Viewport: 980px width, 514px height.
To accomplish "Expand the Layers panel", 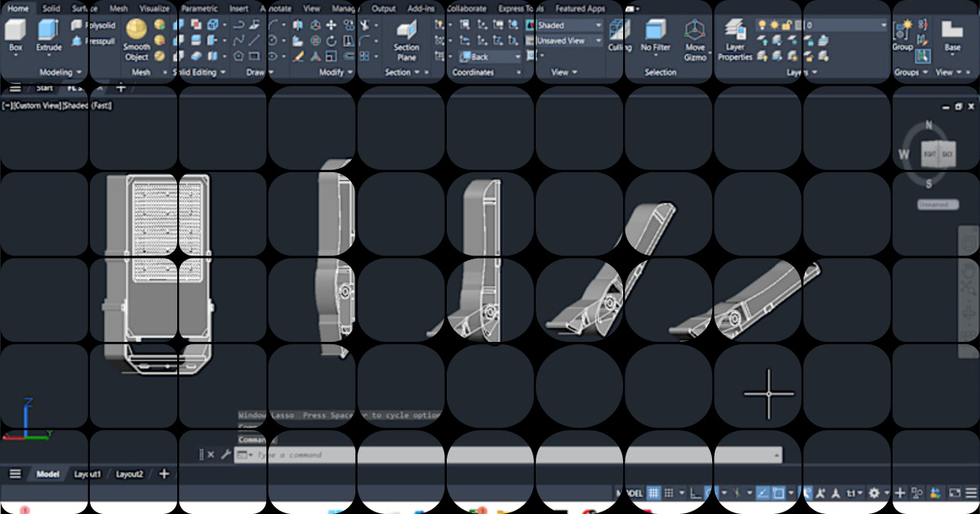I will 801,73.
